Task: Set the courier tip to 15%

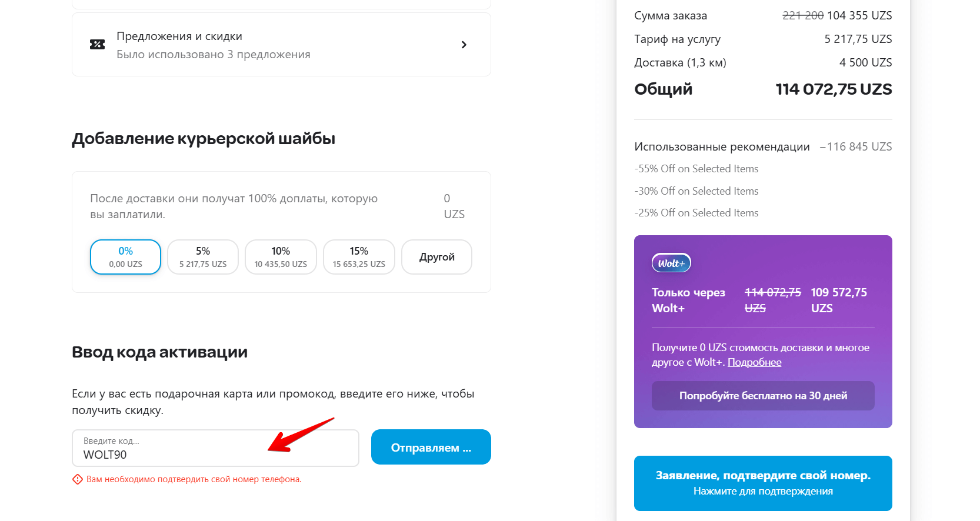Action: point(359,257)
